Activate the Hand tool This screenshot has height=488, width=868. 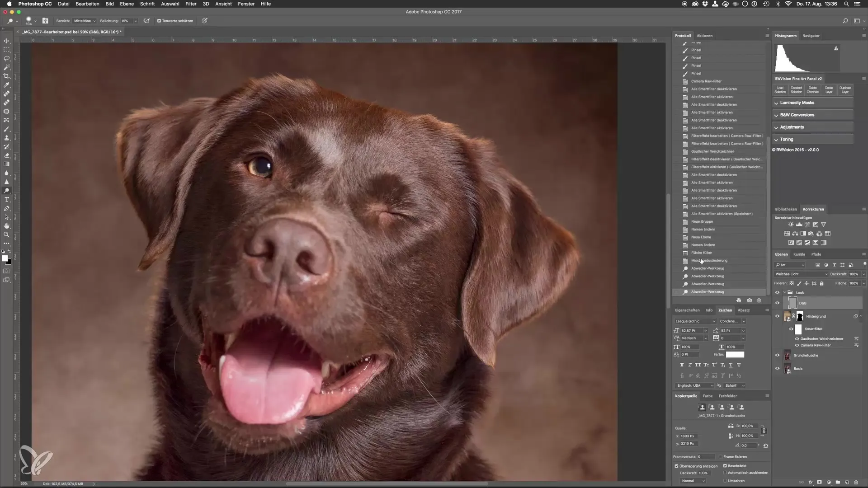(6, 226)
